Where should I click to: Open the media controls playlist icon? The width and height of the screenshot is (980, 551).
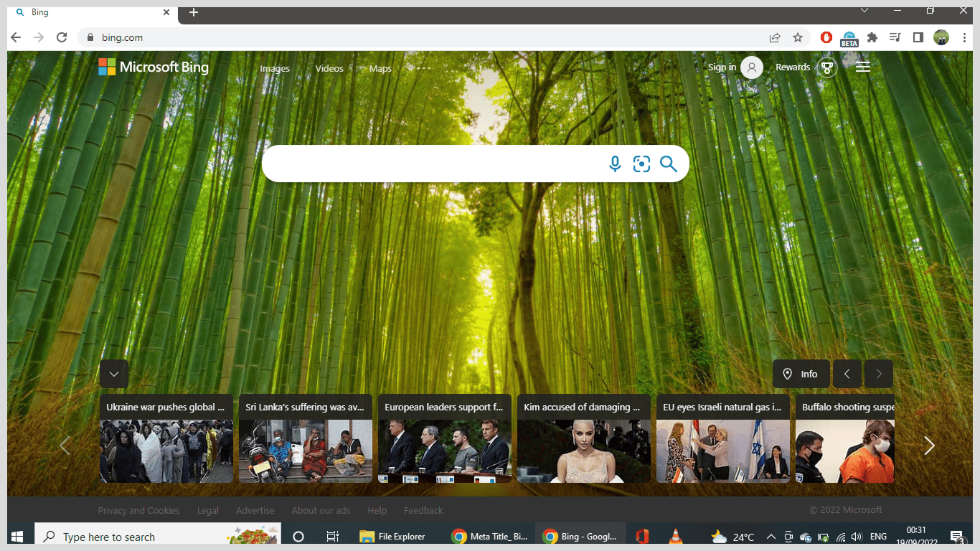pos(895,37)
